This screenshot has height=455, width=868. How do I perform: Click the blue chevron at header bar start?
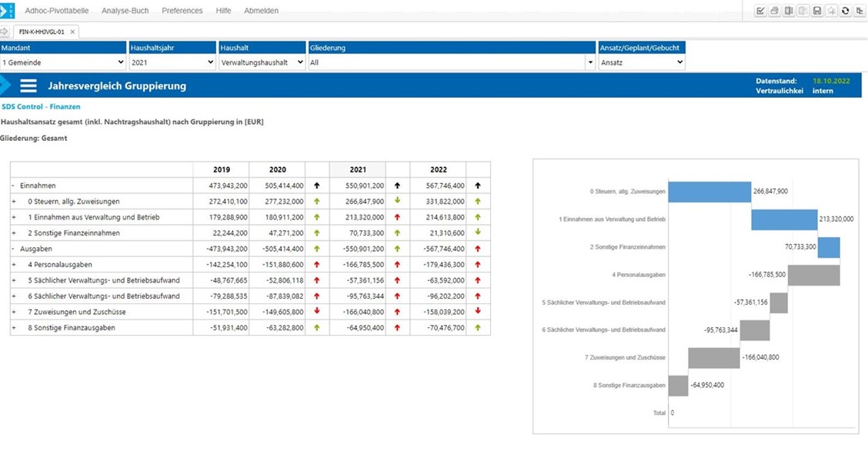5,85
